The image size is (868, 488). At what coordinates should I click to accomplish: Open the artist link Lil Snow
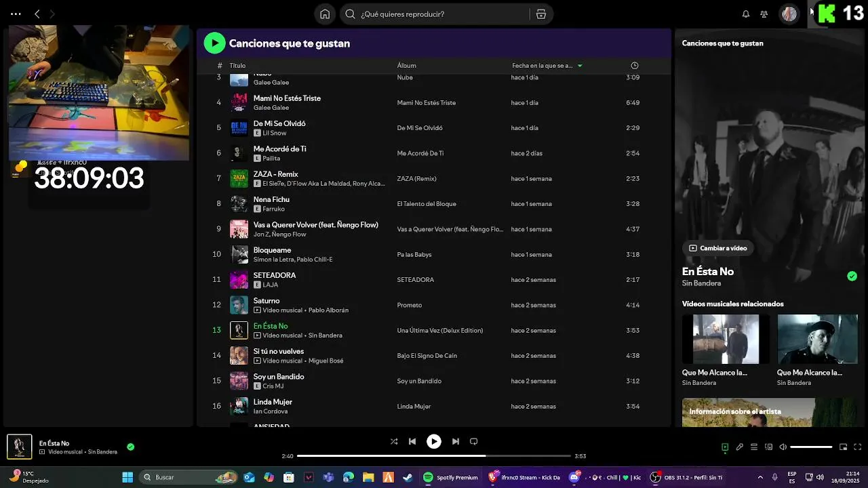[x=275, y=133]
